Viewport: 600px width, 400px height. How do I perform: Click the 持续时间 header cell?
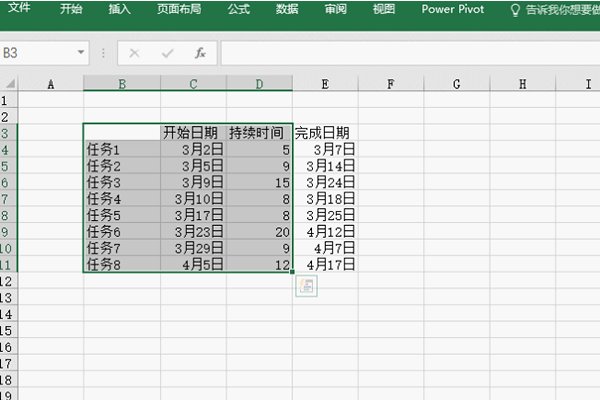(259, 133)
